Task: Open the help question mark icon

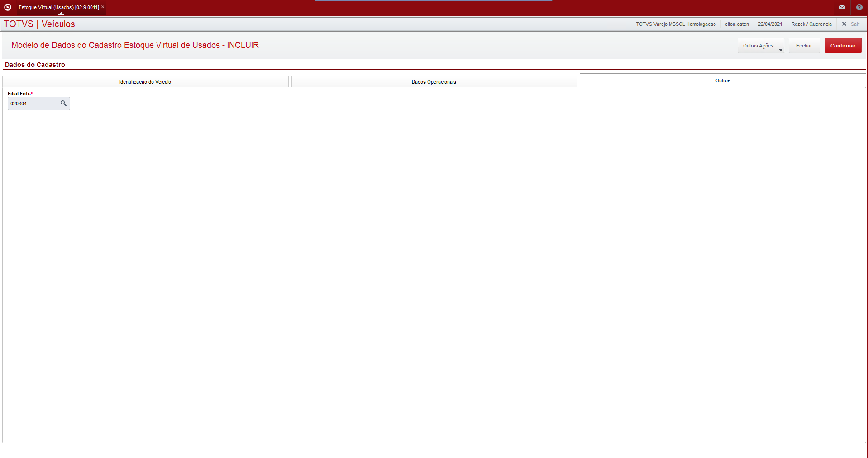Action: click(x=859, y=7)
